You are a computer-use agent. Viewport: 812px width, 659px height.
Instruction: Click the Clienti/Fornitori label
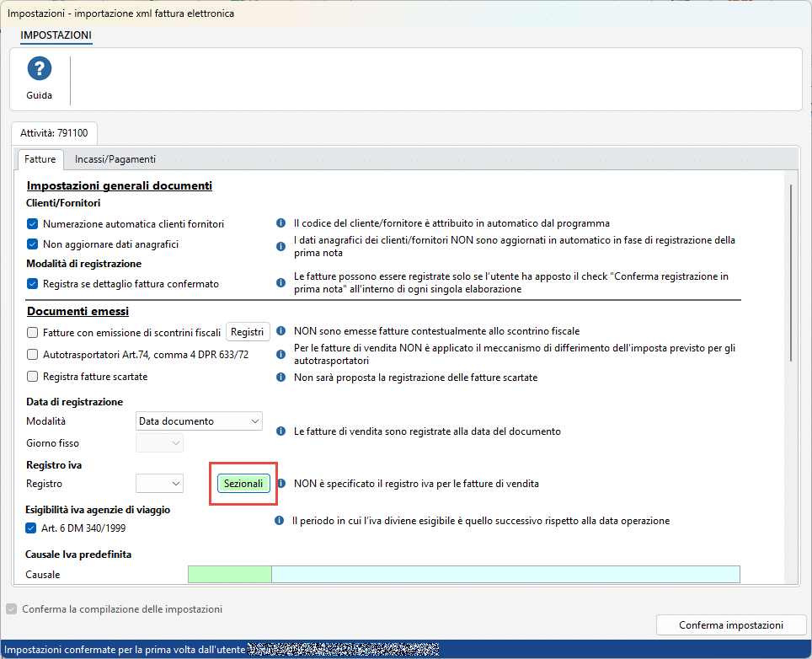63,202
